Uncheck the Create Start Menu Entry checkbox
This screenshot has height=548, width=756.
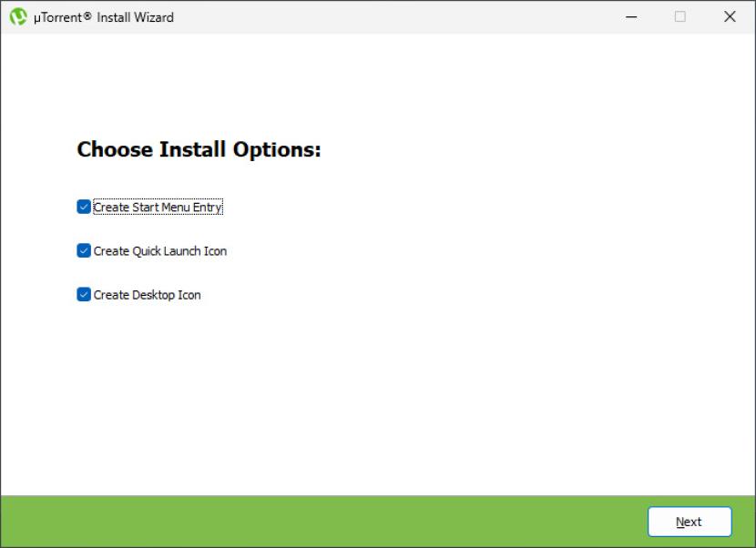pyautogui.click(x=84, y=207)
